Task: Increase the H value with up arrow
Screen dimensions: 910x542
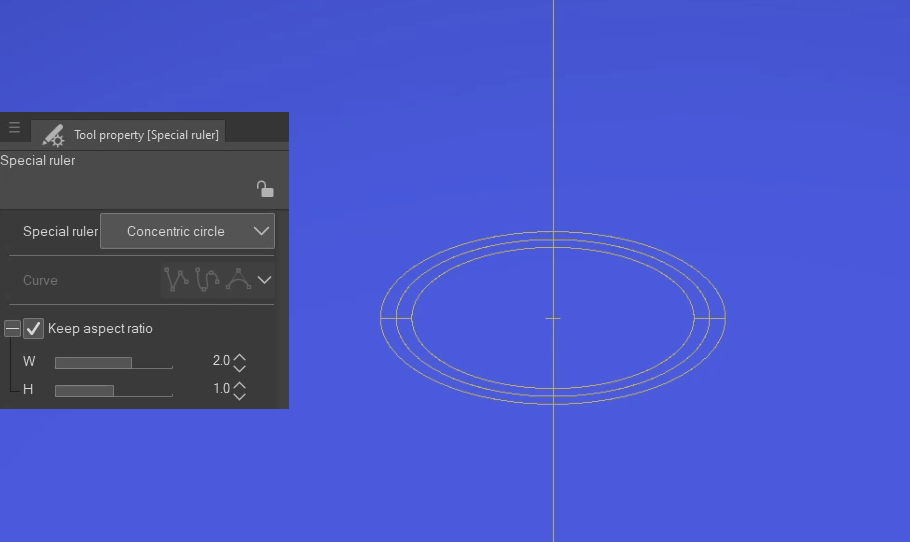Action: click(x=239, y=385)
